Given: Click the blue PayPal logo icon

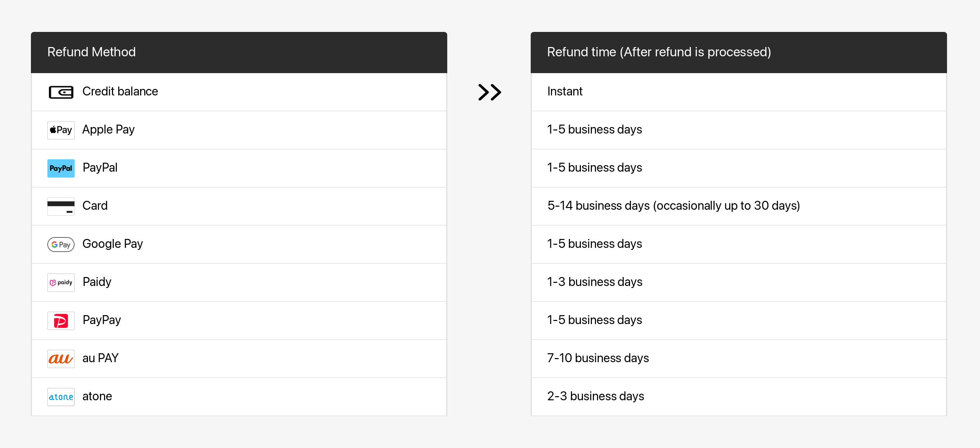Looking at the screenshot, I should [61, 168].
